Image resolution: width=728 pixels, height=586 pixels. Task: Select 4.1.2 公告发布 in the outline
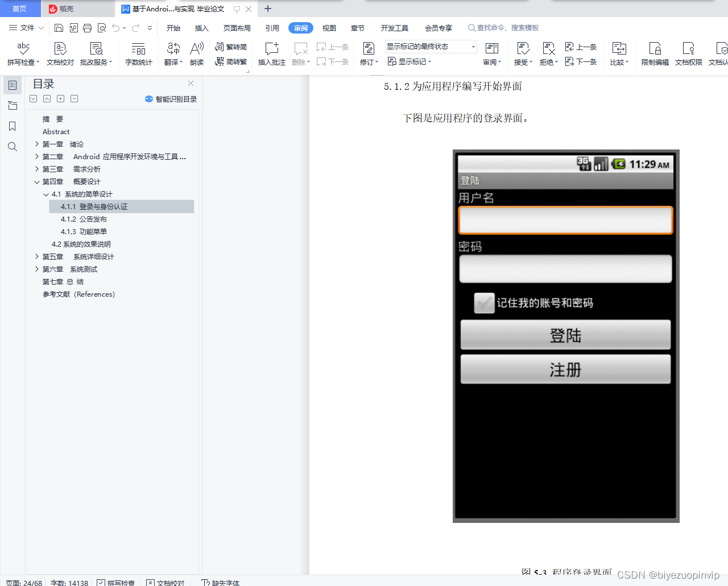point(84,219)
